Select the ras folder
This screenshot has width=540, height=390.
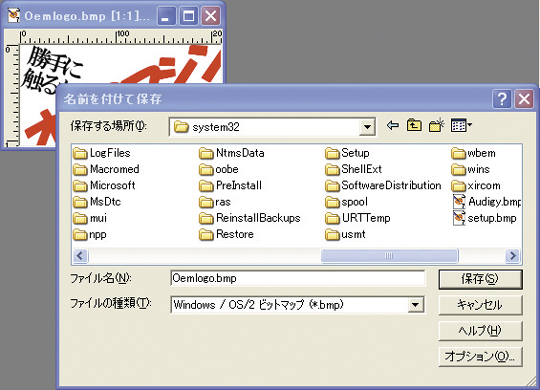click(x=215, y=202)
